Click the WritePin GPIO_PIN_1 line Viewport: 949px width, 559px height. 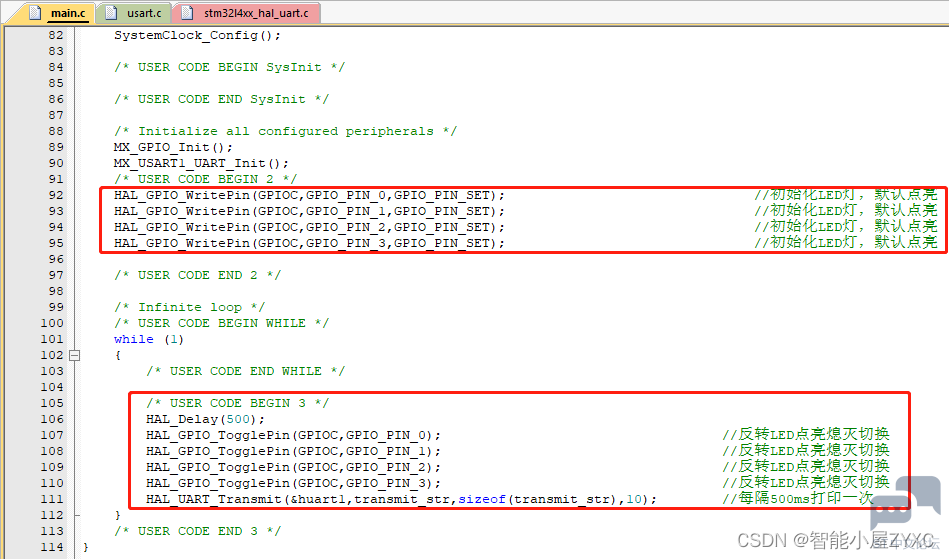[x=309, y=211]
